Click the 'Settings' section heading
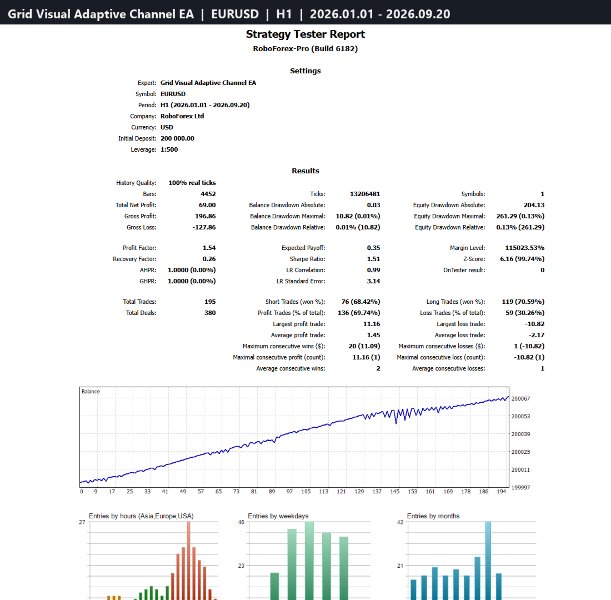Image resolution: width=611 pixels, height=600 pixels. pos(305,71)
